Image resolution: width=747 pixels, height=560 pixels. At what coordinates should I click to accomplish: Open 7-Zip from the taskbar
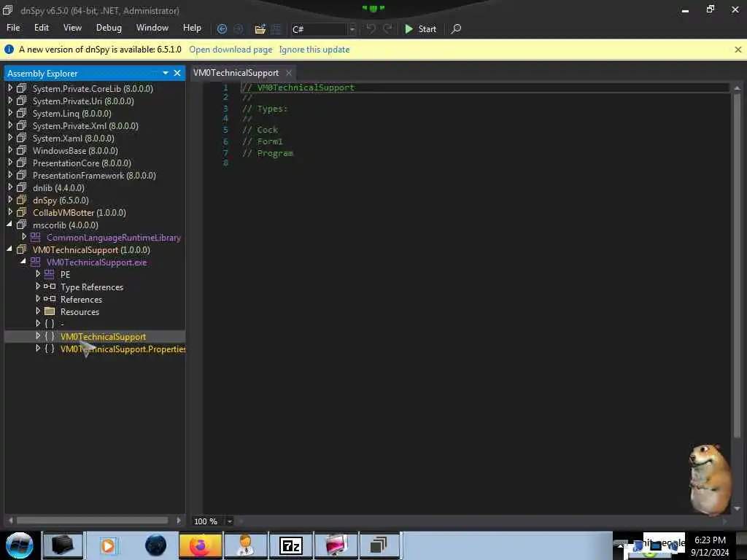click(290, 545)
